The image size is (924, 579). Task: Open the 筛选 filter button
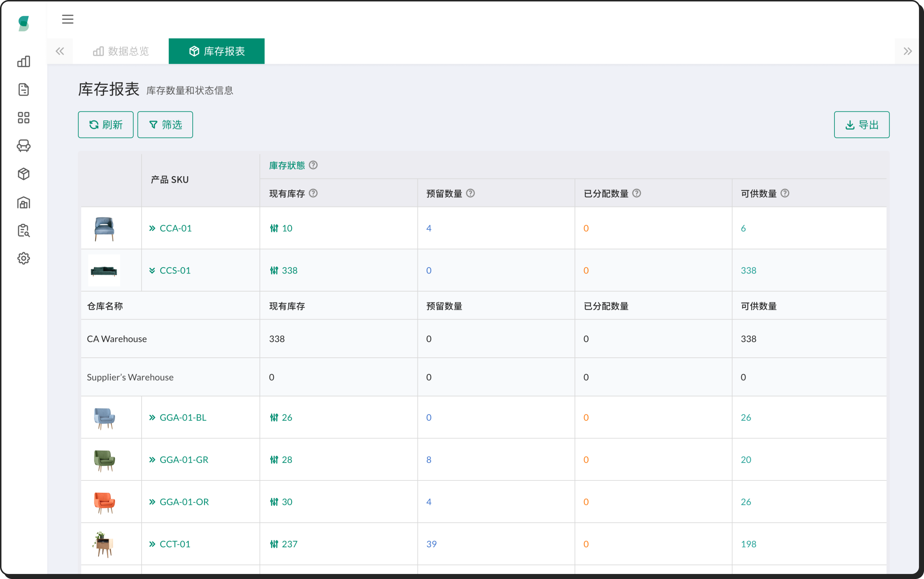tap(165, 125)
